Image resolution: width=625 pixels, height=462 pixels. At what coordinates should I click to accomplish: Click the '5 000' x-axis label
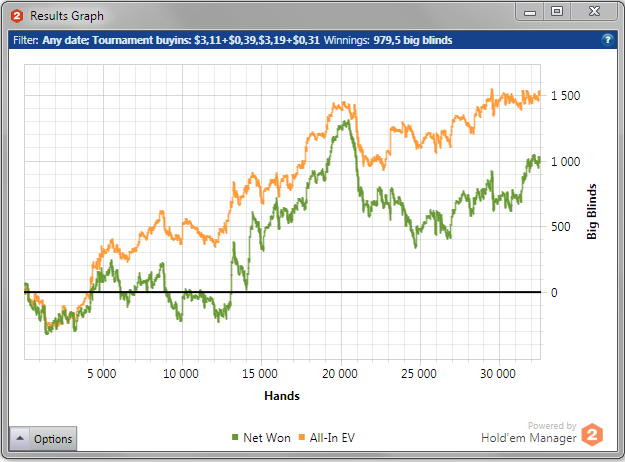pyautogui.click(x=102, y=374)
